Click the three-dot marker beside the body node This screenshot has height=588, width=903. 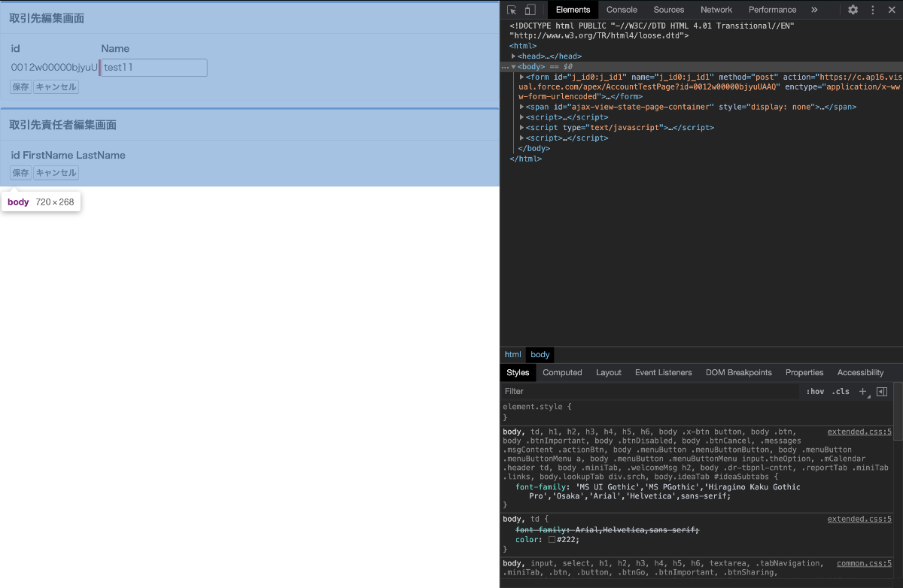pyautogui.click(x=505, y=68)
